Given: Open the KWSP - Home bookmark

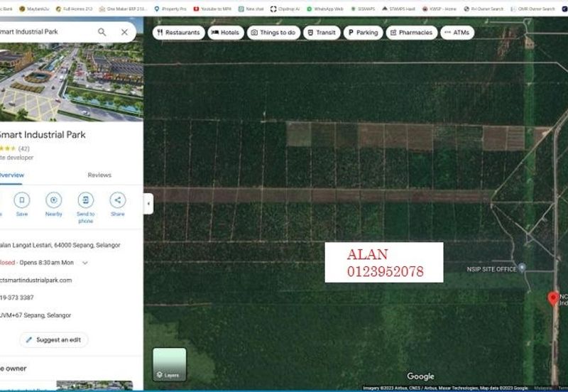Looking at the screenshot, I should coord(439,9).
